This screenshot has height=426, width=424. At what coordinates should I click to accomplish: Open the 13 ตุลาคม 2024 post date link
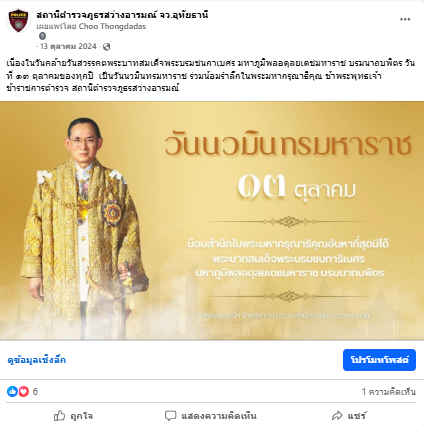pos(68,46)
